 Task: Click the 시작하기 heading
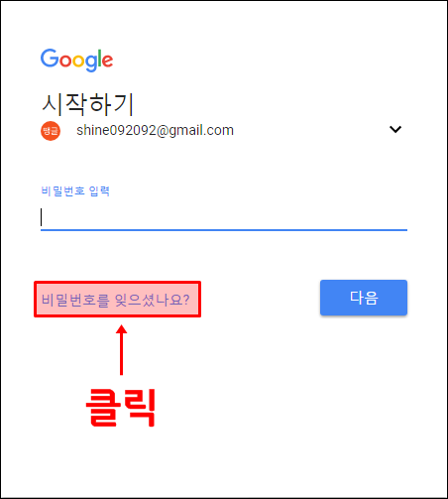point(87,104)
